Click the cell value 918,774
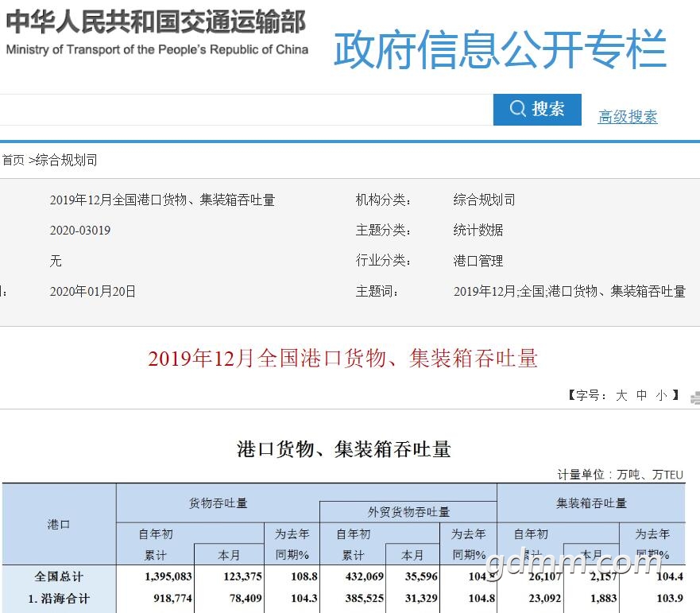Viewport: 700px width, 613px height. (x=172, y=598)
